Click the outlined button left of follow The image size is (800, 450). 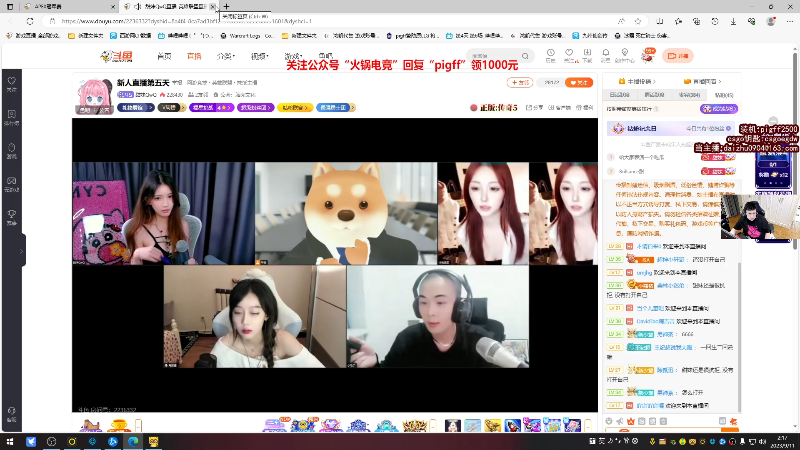[519, 82]
